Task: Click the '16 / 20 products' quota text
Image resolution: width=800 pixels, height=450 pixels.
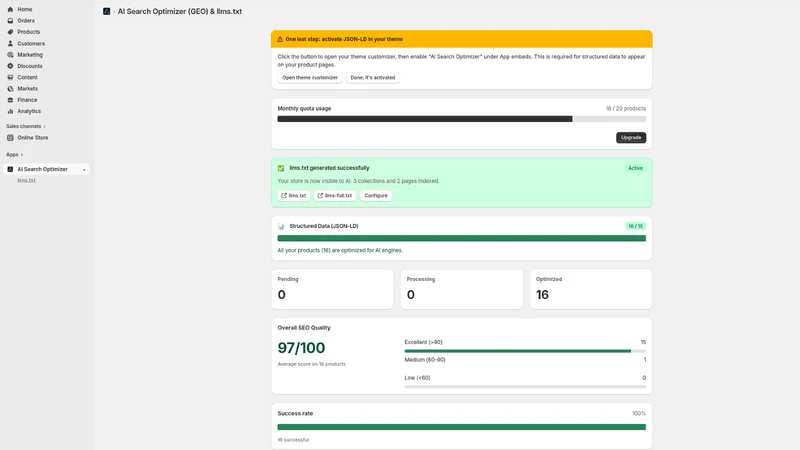Action: pyautogui.click(x=626, y=109)
